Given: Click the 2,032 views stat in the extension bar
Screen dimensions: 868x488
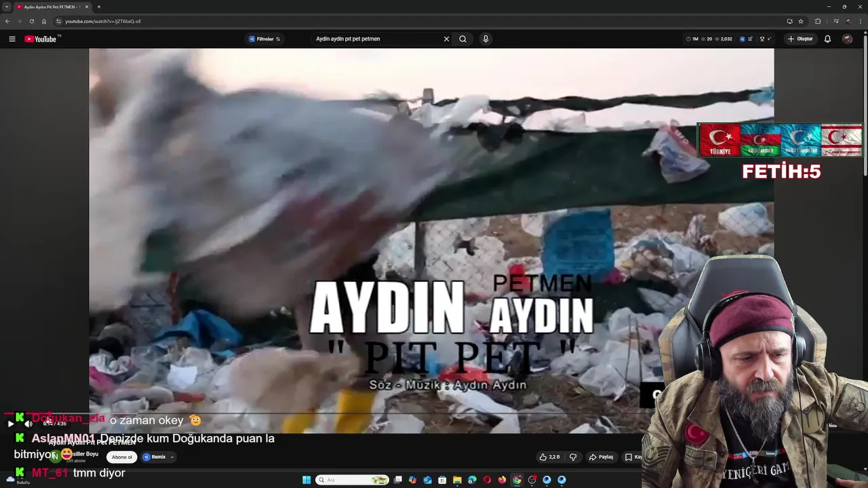Looking at the screenshot, I should pyautogui.click(x=723, y=39).
